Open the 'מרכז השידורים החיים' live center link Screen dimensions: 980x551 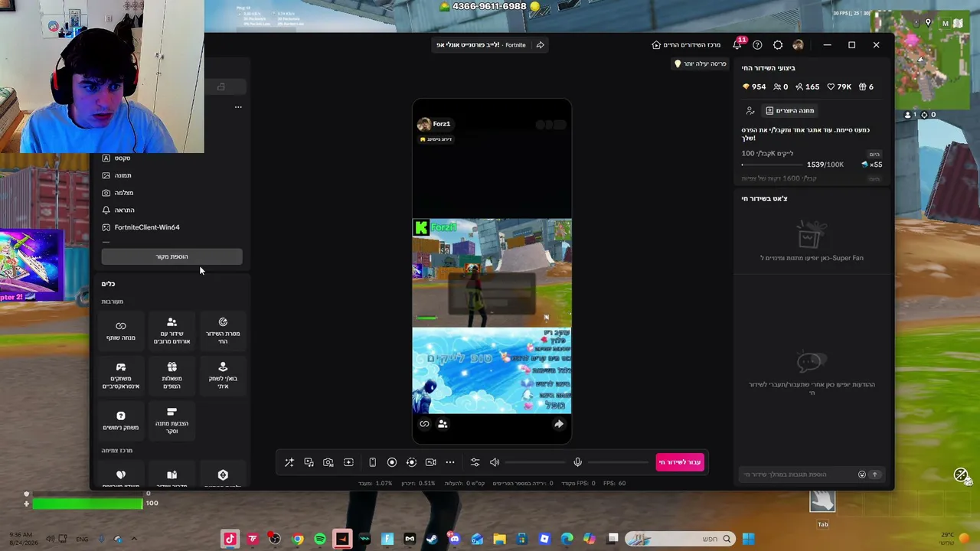coord(686,45)
